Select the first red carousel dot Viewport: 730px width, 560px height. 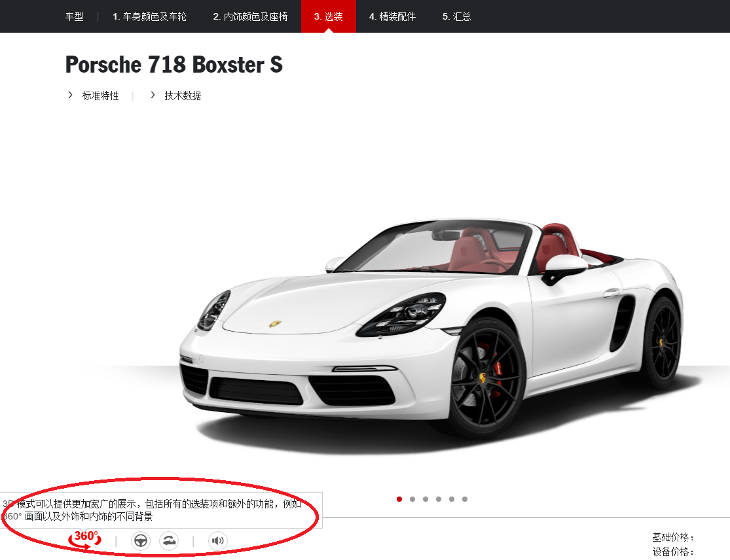pos(399,499)
